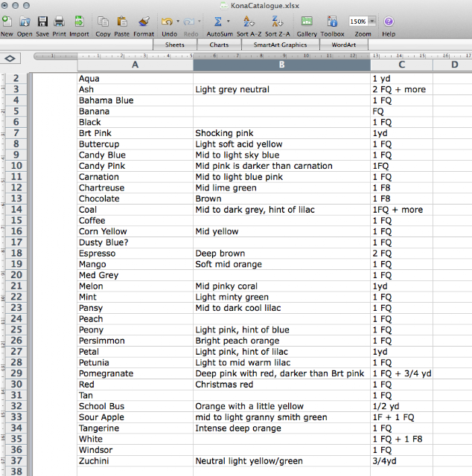Image resolution: width=472 pixels, height=476 pixels.
Task: Select column B header
Action: [281, 65]
